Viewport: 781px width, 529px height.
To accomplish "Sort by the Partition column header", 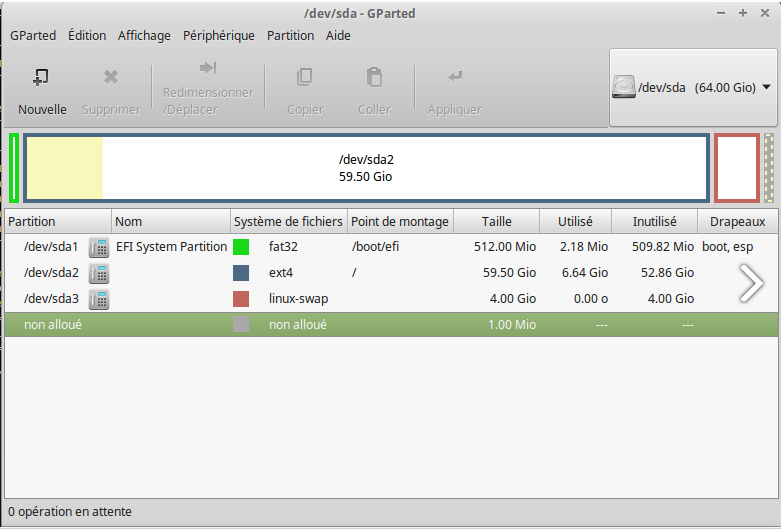I will [x=58, y=221].
